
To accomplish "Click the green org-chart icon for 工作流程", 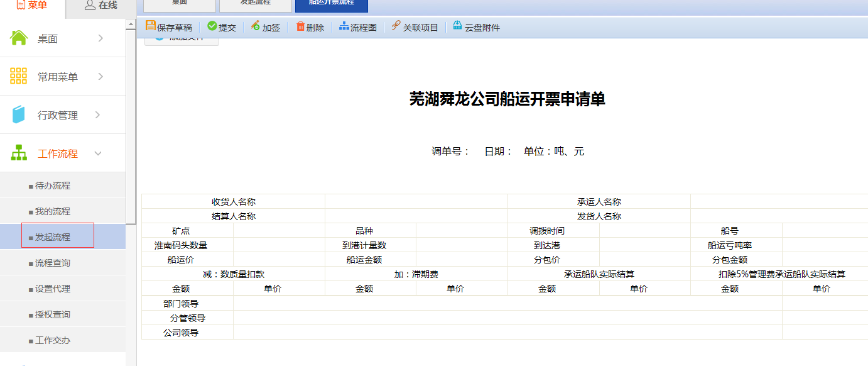I will pos(19,153).
